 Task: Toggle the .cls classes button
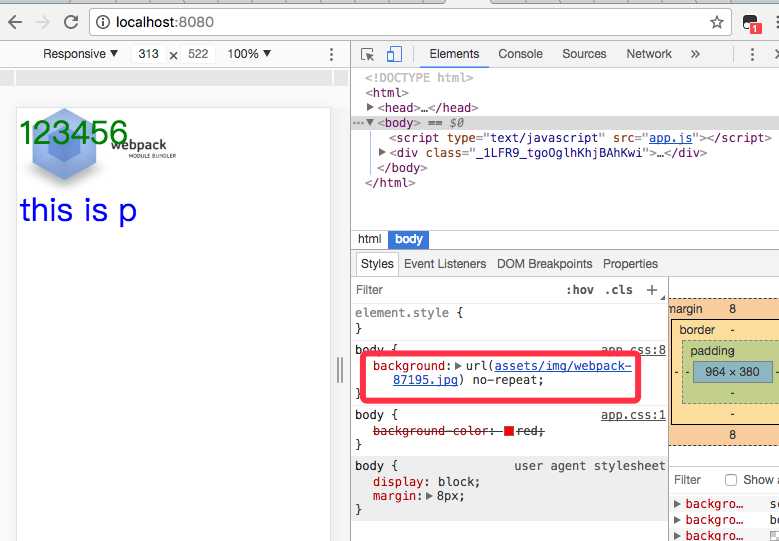tap(619, 290)
